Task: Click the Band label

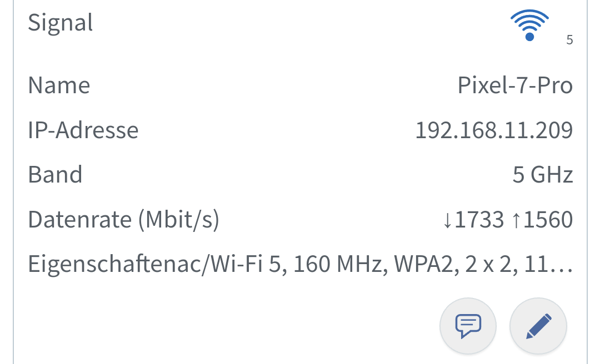Action: coord(55,175)
